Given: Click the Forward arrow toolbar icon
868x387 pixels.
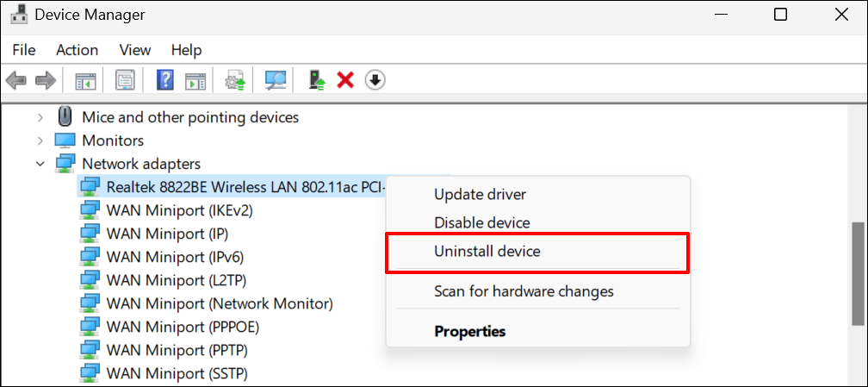Looking at the screenshot, I should (x=45, y=81).
